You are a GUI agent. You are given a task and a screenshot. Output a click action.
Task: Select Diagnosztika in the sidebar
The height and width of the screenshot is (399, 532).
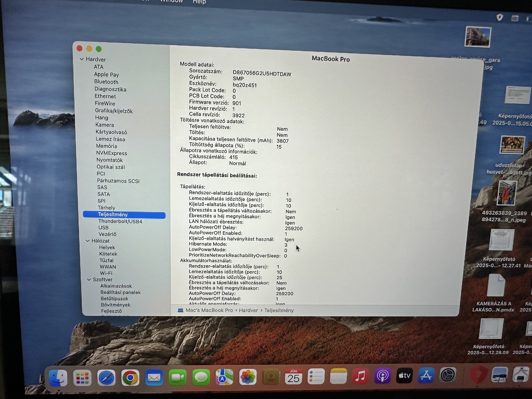(x=110, y=89)
